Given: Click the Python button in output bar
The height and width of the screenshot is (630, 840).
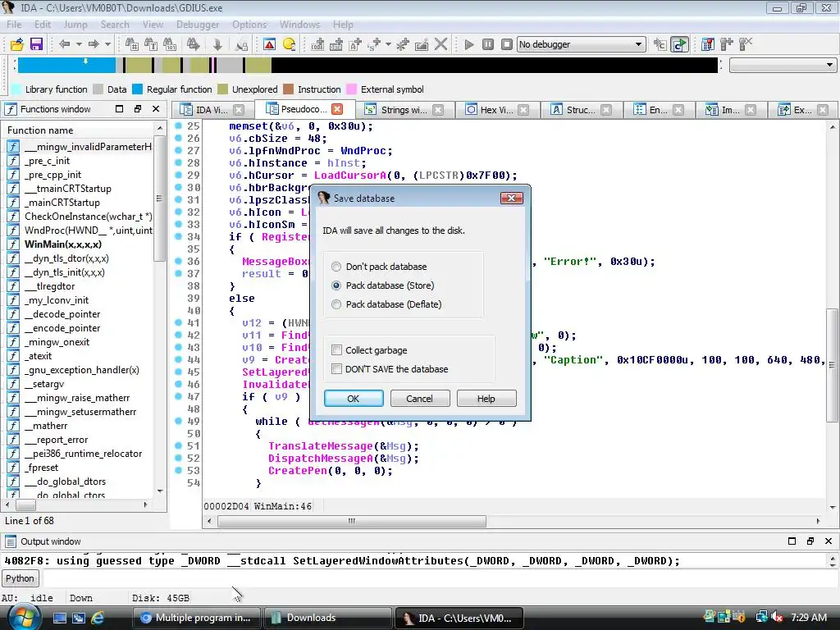Looking at the screenshot, I should tap(20, 578).
